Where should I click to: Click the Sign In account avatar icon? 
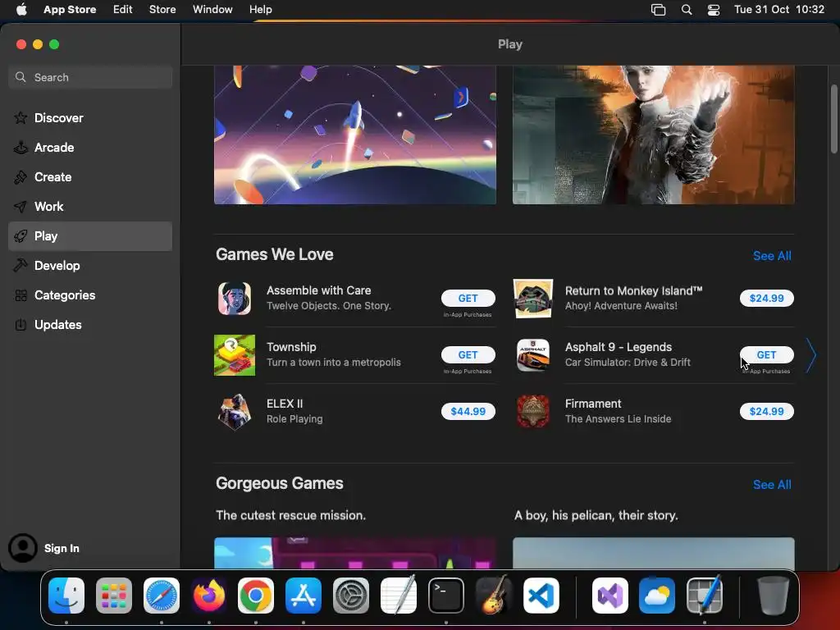click(x=22, y=548)
